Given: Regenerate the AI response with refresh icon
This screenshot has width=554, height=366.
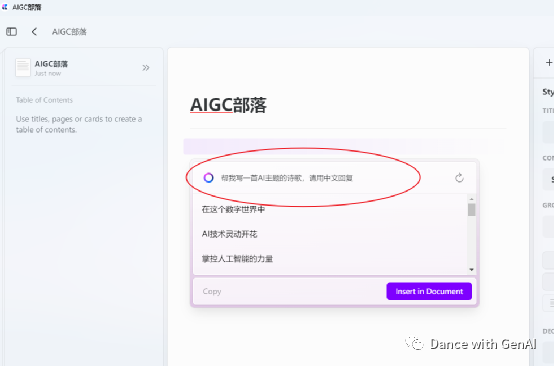Looking at the screenshot, I should pyautogui.click(x=459, y=178).
